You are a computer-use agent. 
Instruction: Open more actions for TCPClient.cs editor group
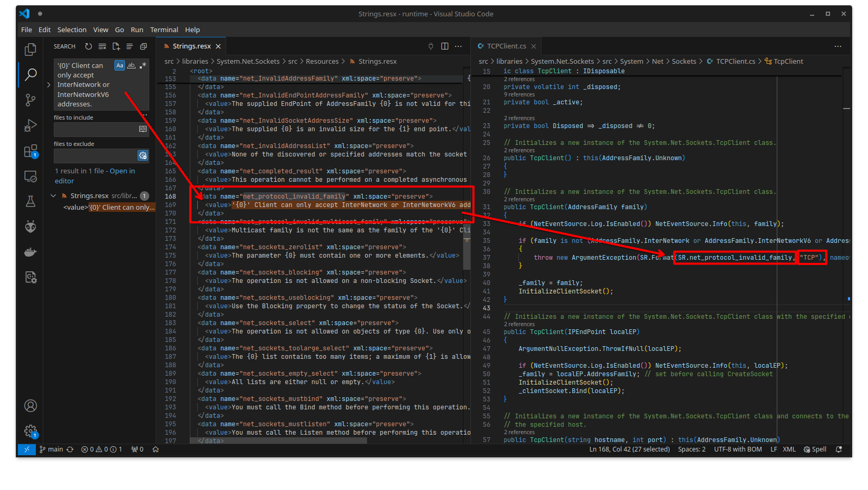click(838, 46)
